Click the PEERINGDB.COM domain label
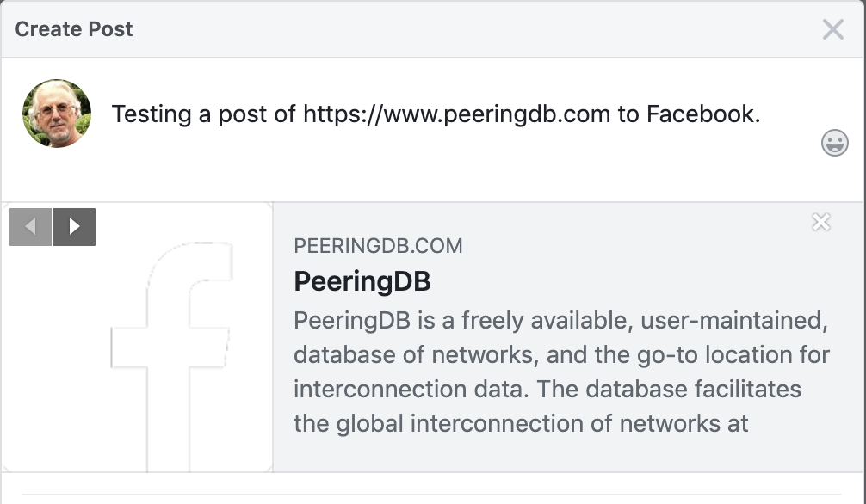 tap(378, 246)
